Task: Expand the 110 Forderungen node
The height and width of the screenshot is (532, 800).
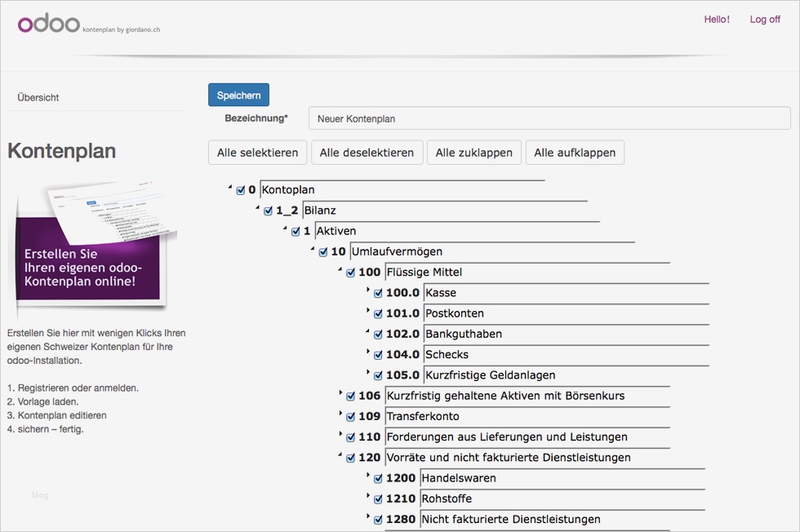Action: [340, 435]
